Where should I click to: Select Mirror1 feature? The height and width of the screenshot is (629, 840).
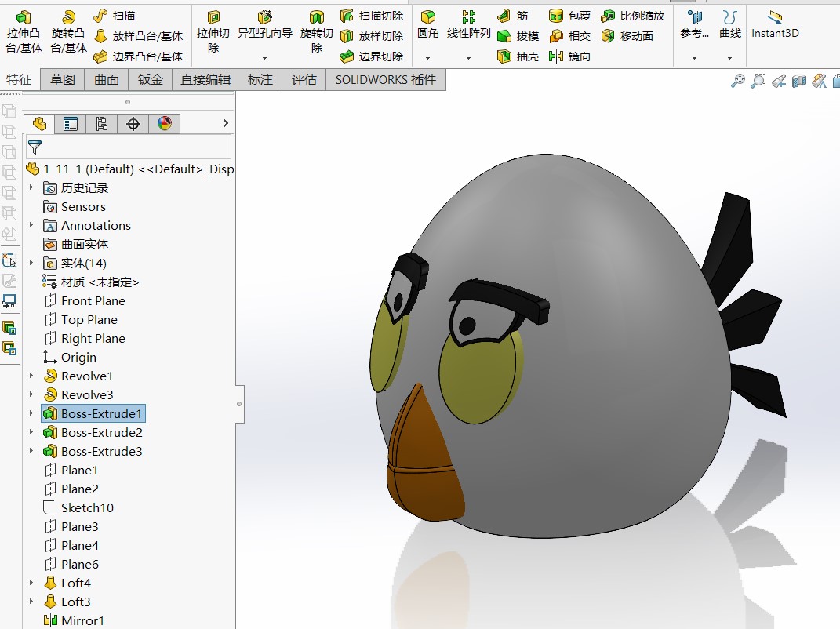pyautogui.click(x=74, y=620)
